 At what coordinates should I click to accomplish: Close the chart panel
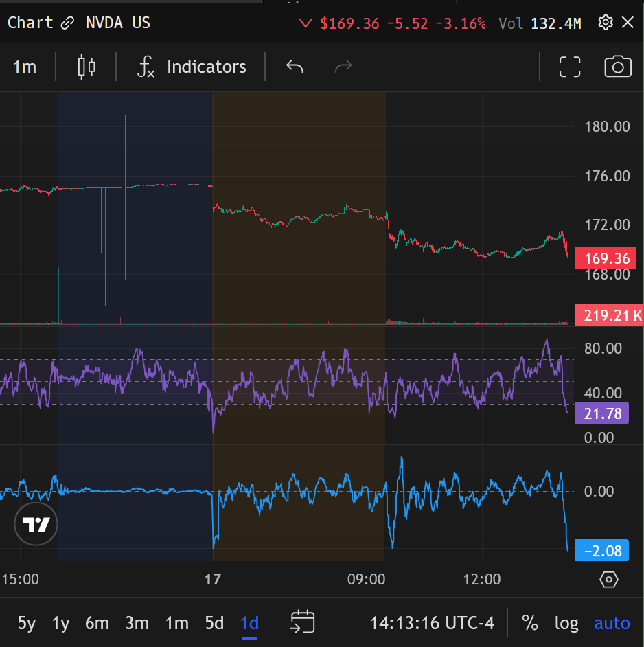628,22
